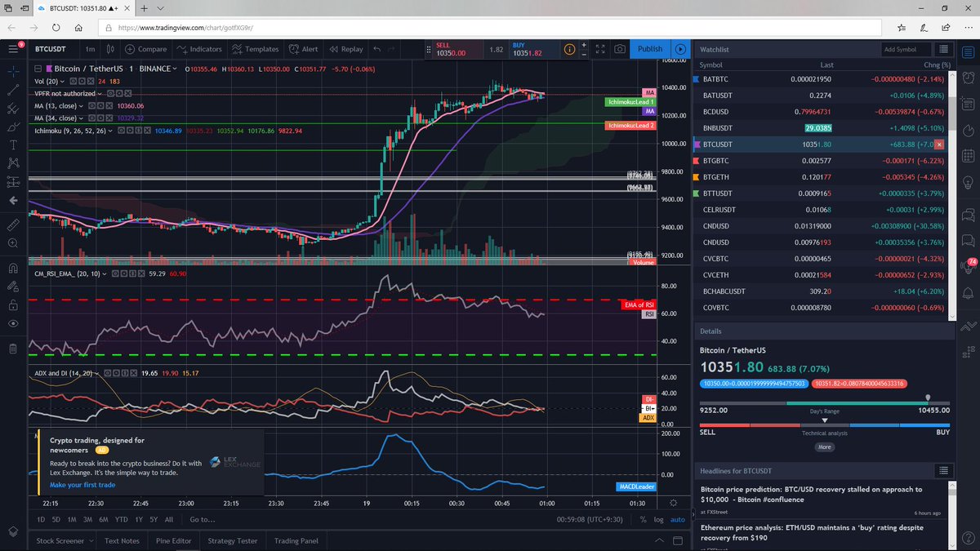Open the Bitcoin price prediction headline
Viewport: 980px width, 551px height.
812,494
